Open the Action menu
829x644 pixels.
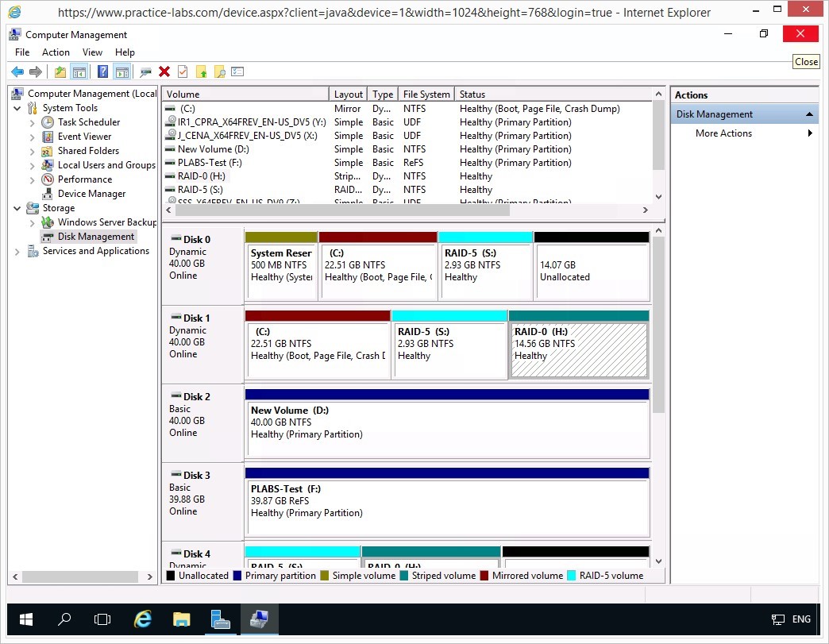[56, 52]
